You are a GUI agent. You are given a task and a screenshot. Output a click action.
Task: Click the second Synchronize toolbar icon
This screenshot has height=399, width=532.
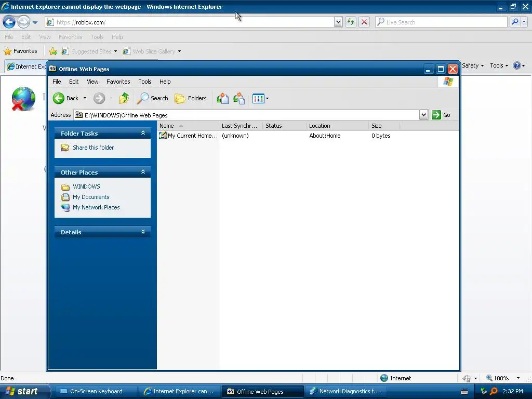pos(239,98)
